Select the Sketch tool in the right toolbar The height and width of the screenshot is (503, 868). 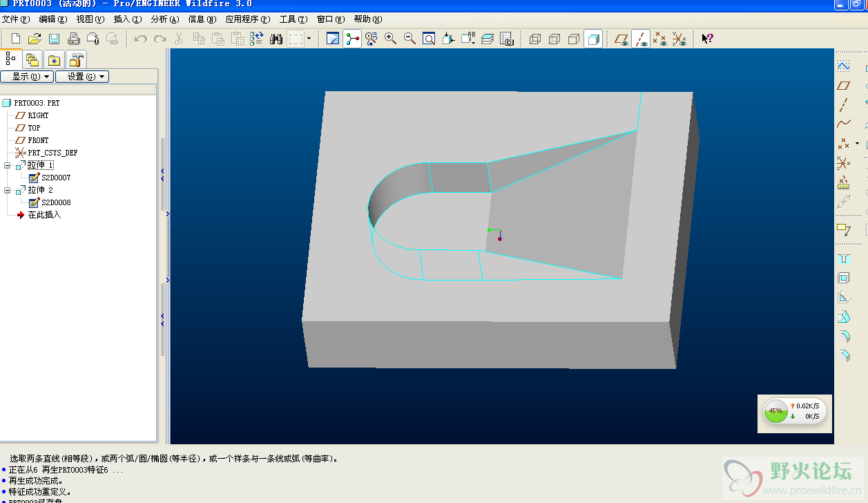pos(843,66)
